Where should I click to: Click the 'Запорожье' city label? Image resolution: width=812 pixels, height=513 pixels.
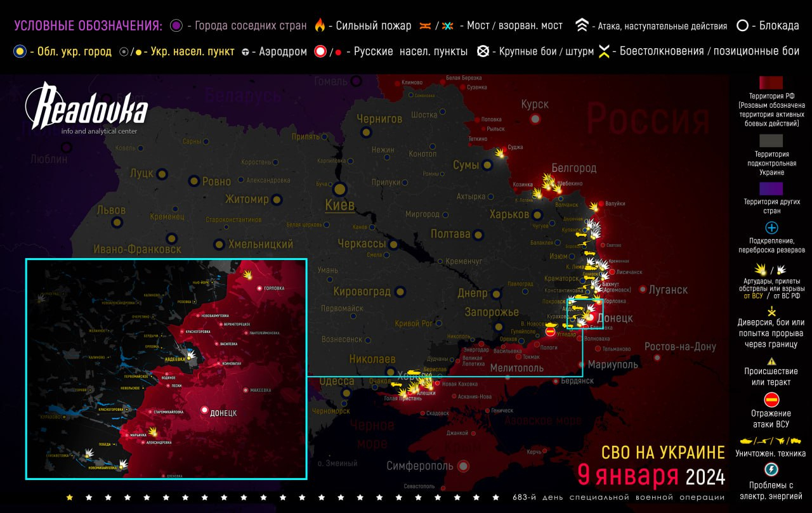pyautogui.click(x=492, y=312)
